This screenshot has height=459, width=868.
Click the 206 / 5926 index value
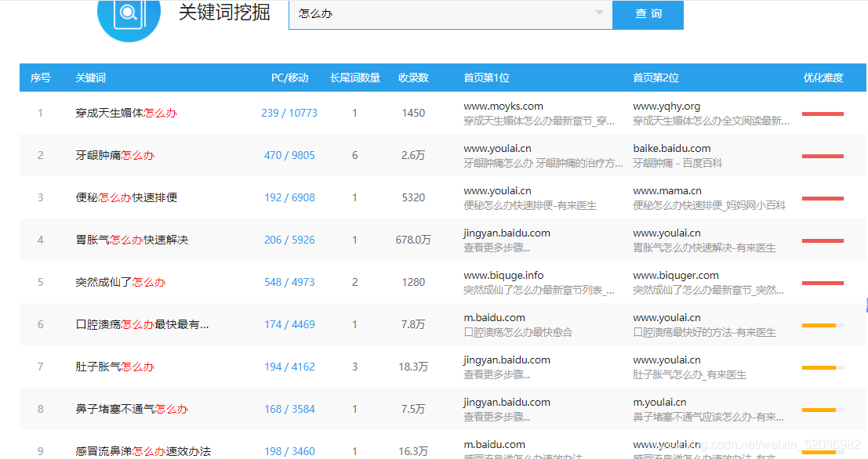(289, 240)
